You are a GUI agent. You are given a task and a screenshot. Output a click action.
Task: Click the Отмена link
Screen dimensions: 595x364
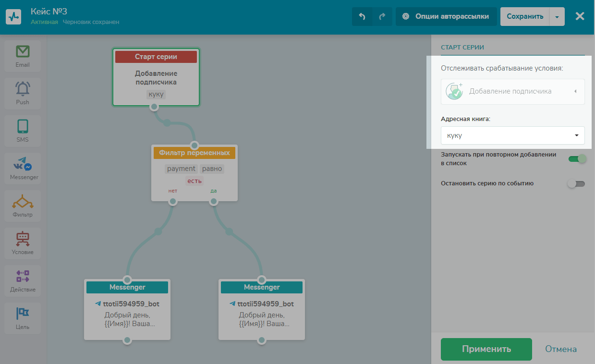(560, 349)
